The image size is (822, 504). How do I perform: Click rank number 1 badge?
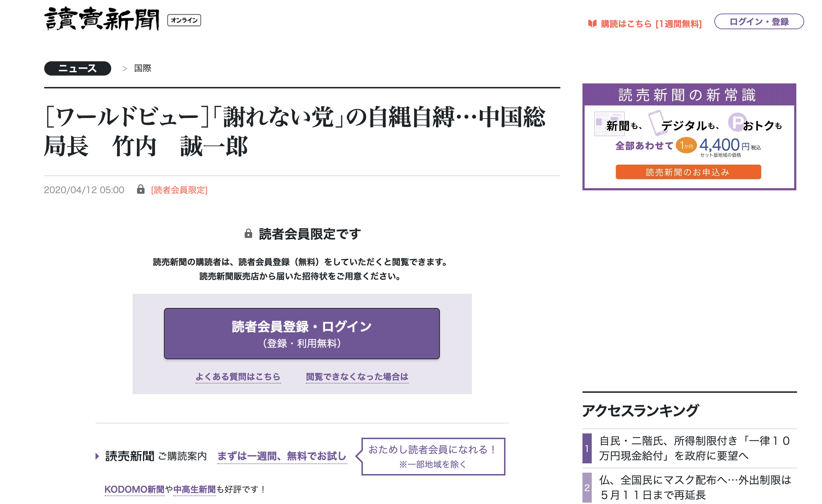point(587,448)
